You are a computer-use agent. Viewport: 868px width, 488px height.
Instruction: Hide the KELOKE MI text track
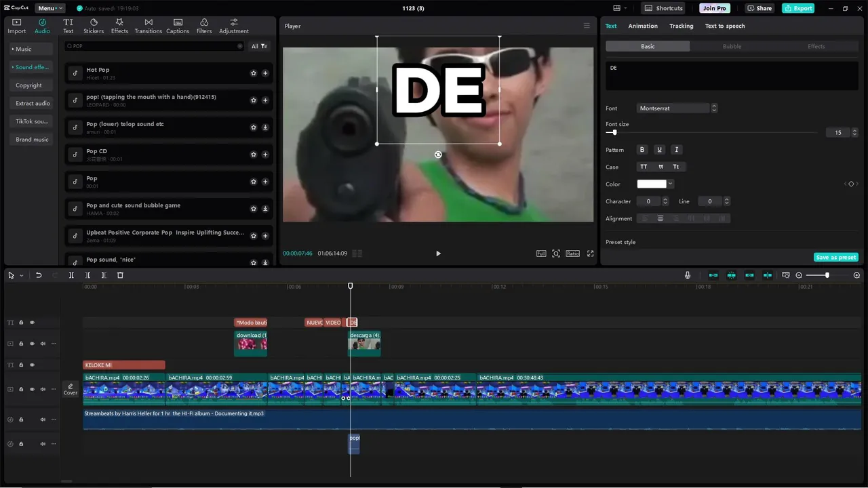click(32, 365)
